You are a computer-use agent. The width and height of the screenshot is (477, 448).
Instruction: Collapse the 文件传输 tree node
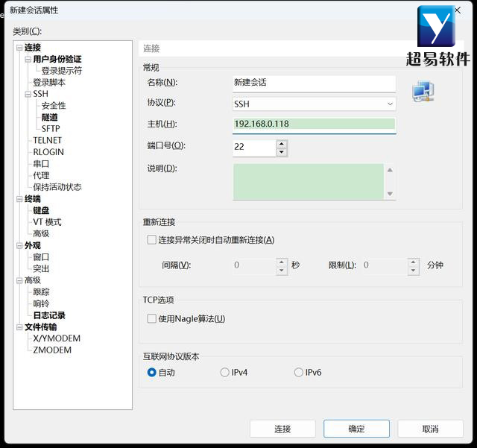[19, 327]
